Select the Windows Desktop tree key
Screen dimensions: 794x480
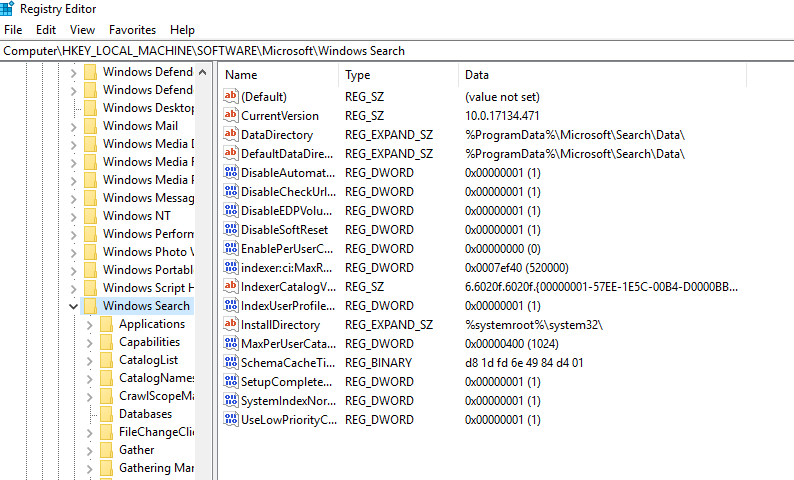click(148, 108)
